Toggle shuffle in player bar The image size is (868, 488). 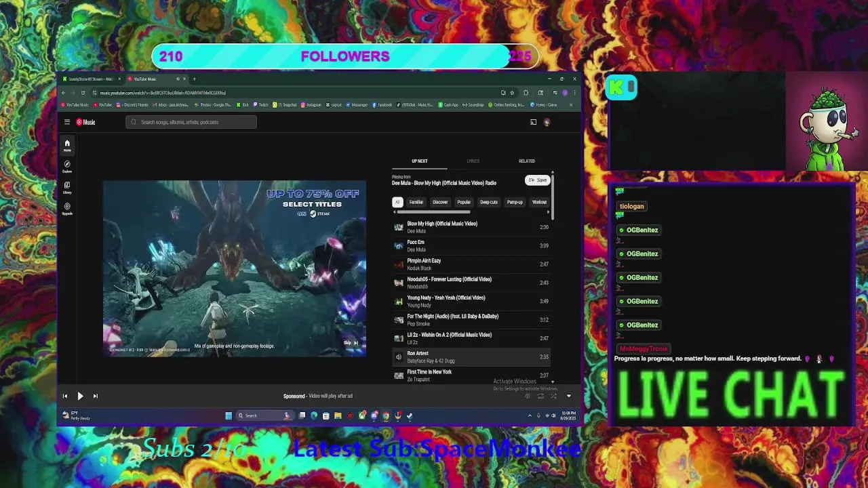click(553, 396)
